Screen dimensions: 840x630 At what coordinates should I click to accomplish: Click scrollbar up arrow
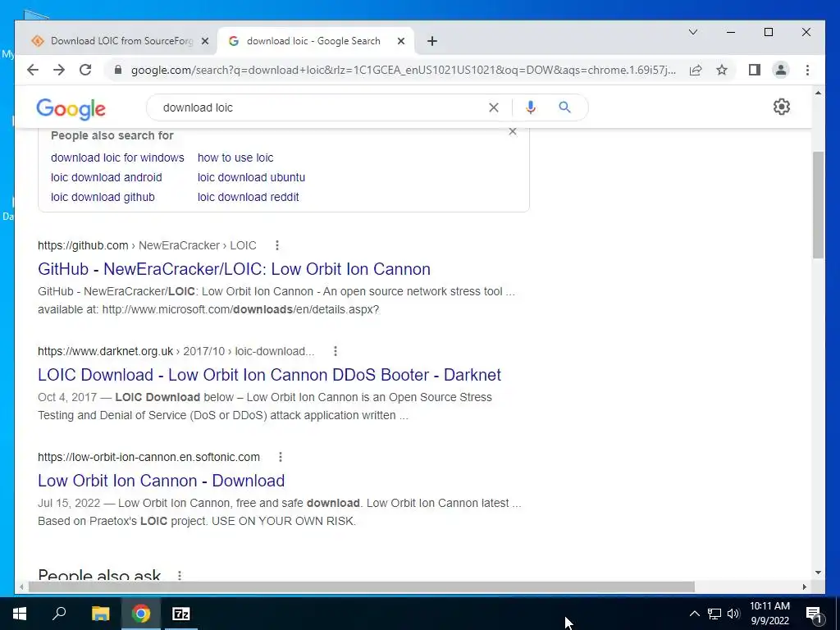[x=818, y=94]
